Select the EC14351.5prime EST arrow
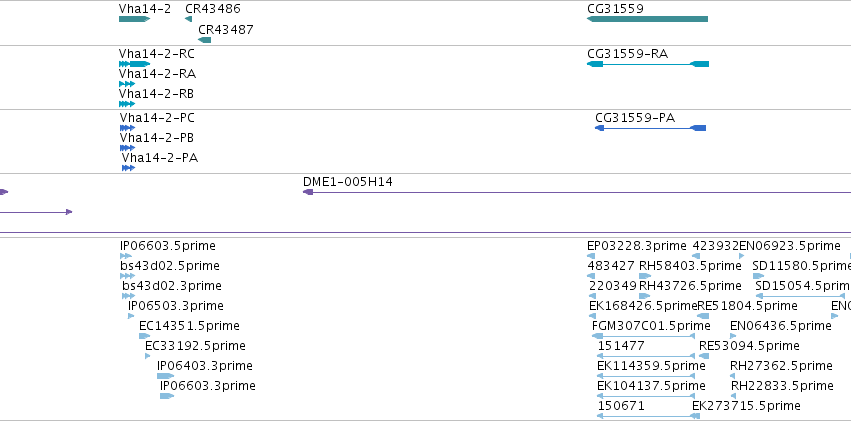The image size is (851, 421). coord(144,336)
